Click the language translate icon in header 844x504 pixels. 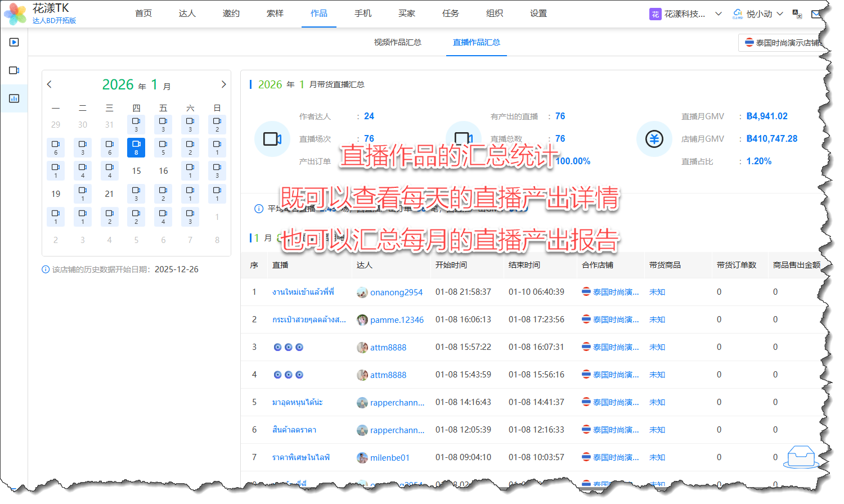click(x=797, y=14)
